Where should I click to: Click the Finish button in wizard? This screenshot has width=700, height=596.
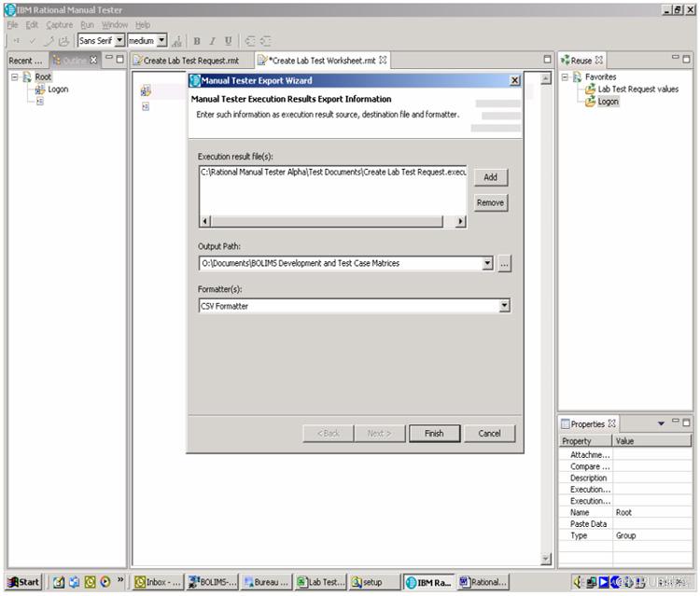[x=434, y=433]
